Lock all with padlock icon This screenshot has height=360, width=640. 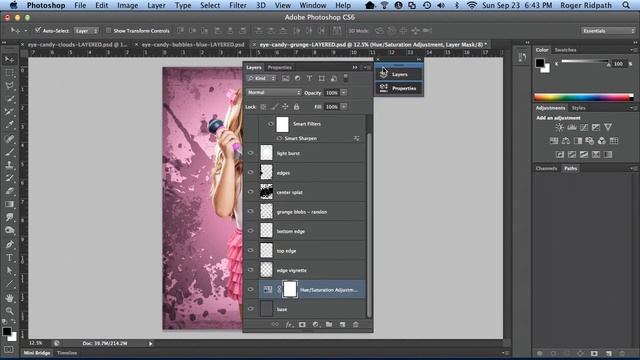click(x=296, y=107)
